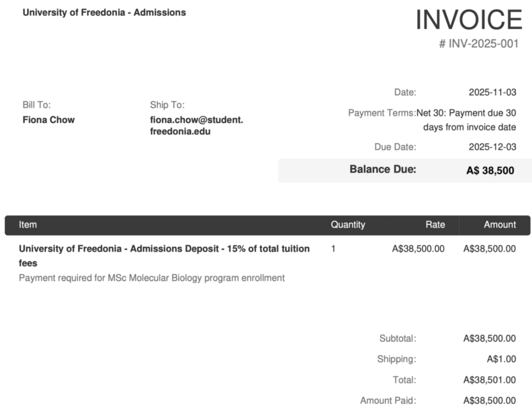Screen dimensions: 532x417
Task: Click the Quantity column header
Action: point(348,225)
